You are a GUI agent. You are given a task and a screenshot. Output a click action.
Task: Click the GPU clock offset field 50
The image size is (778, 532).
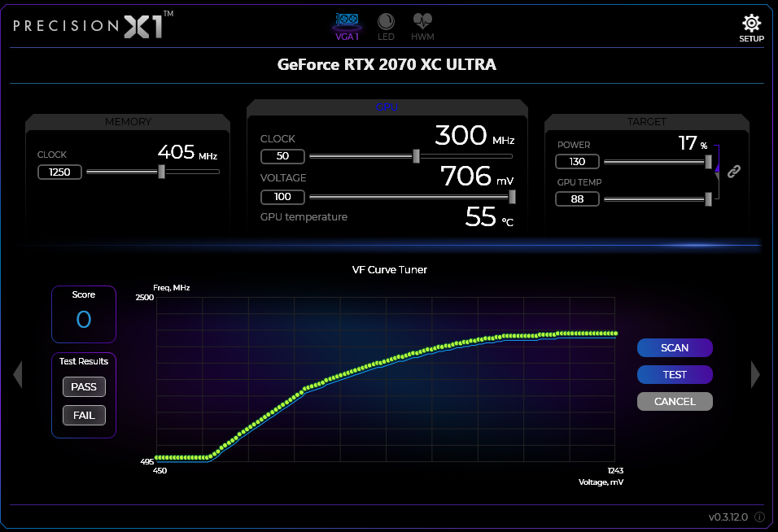tap(282, 156)
